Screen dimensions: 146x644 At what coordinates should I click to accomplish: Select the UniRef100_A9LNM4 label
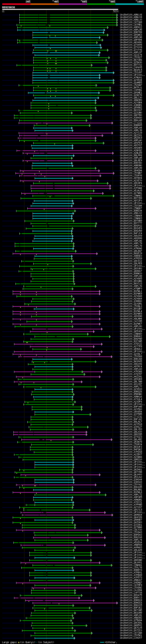click(131, 319)
